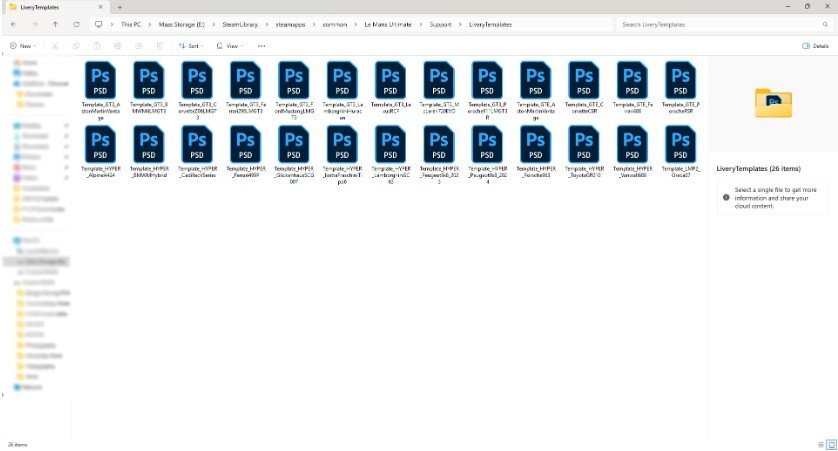Expand the Sort dropdown menu
Screen dimensions: 838x451
(x=190, y=46)
